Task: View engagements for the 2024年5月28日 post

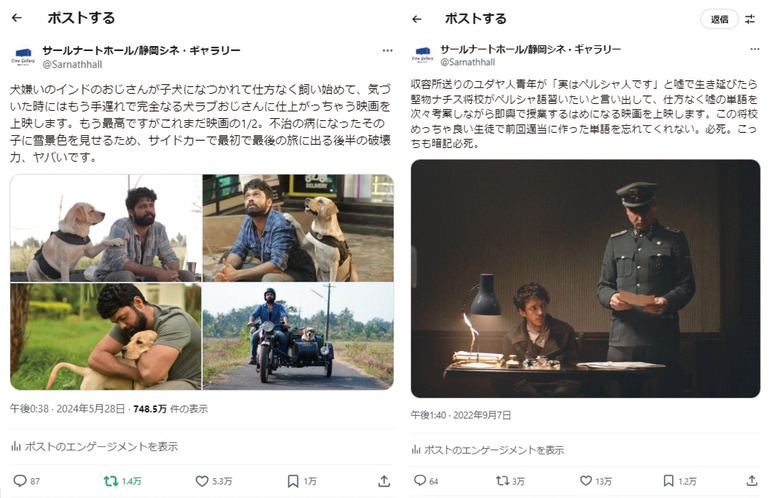Action: (94, 446)
